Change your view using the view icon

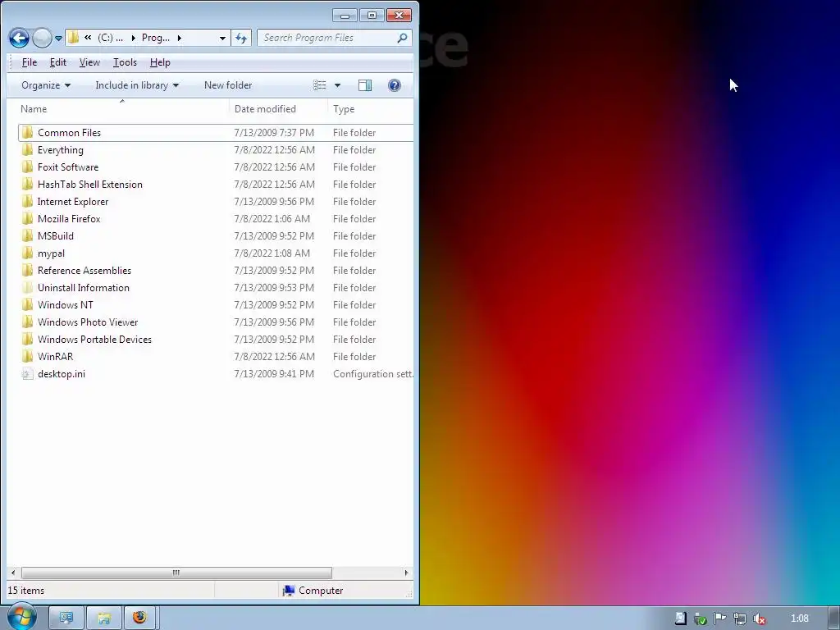319,85
